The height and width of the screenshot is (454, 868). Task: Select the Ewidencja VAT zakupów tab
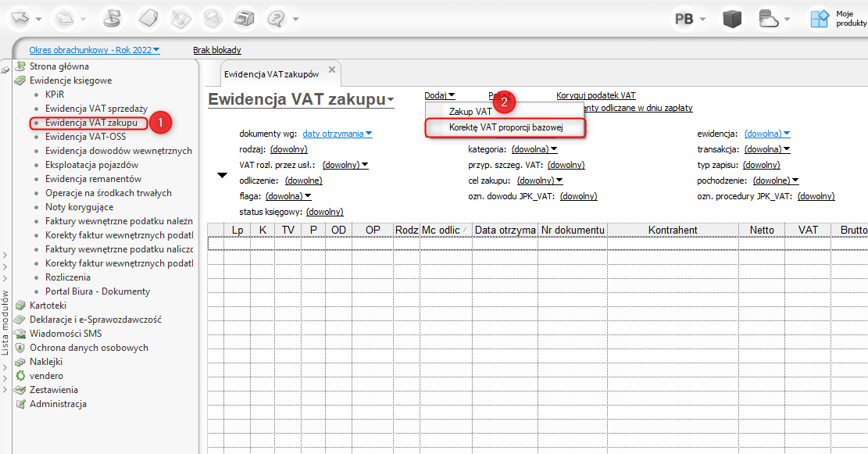[271, 74]
